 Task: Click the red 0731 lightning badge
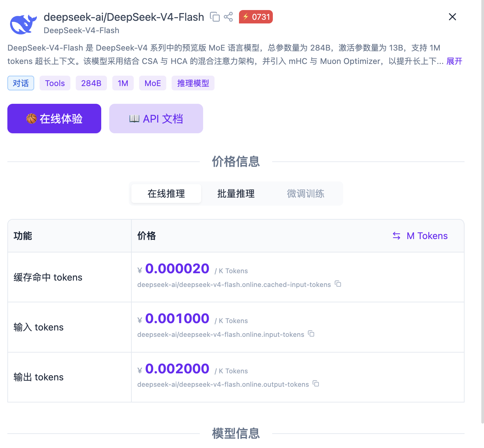256,17
